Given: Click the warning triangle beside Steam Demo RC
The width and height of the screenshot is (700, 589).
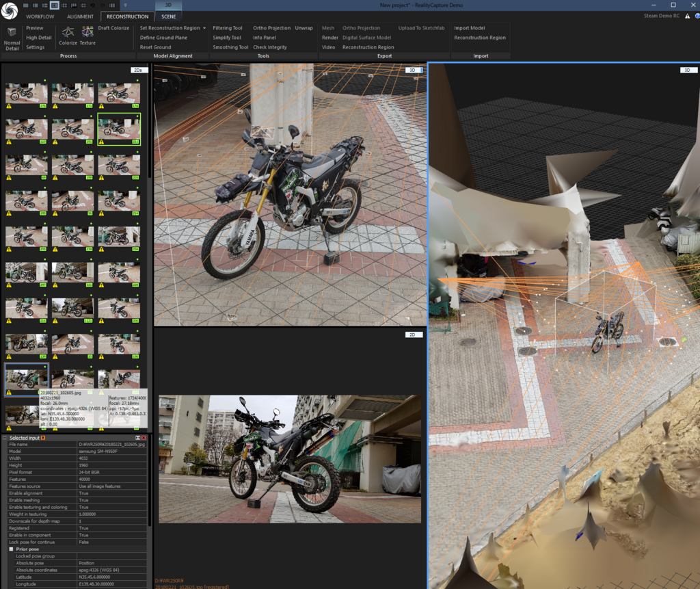Looking at the screenshot, I should tap(688, 16).
